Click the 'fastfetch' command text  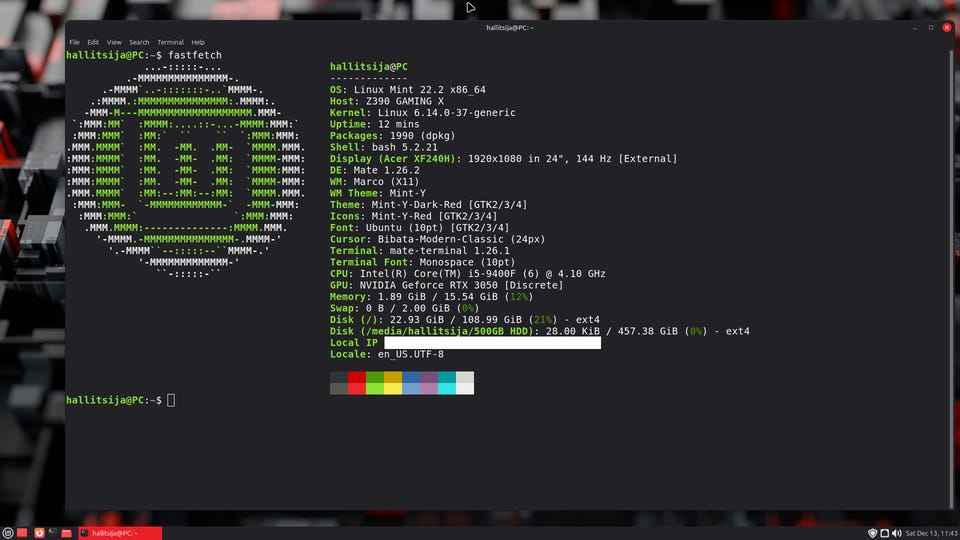195,55
